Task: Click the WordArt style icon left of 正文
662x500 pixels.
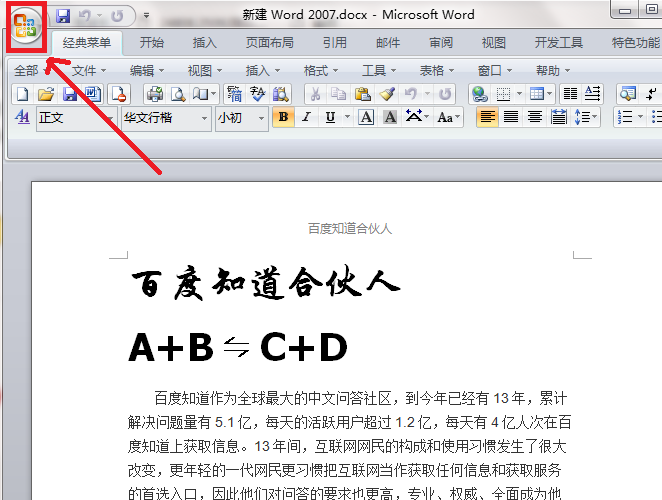Action: [x=22, y=117]
